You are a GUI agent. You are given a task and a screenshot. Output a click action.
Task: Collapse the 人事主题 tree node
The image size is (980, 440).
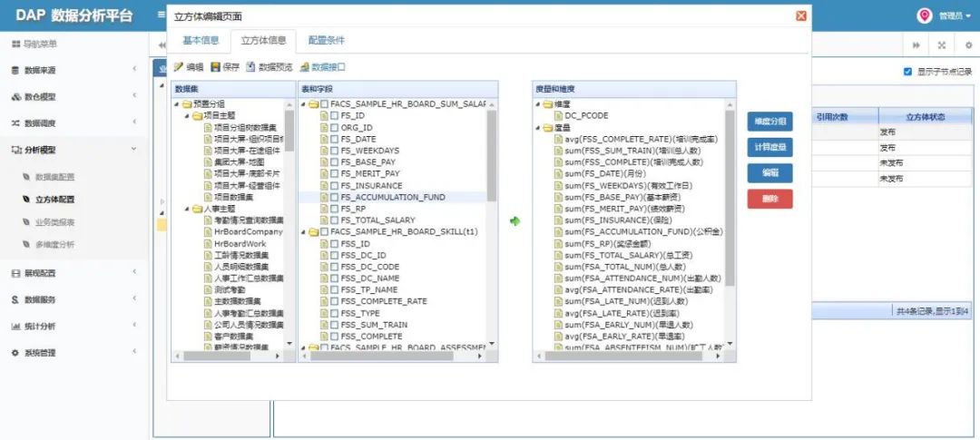(x=187, y=210)
